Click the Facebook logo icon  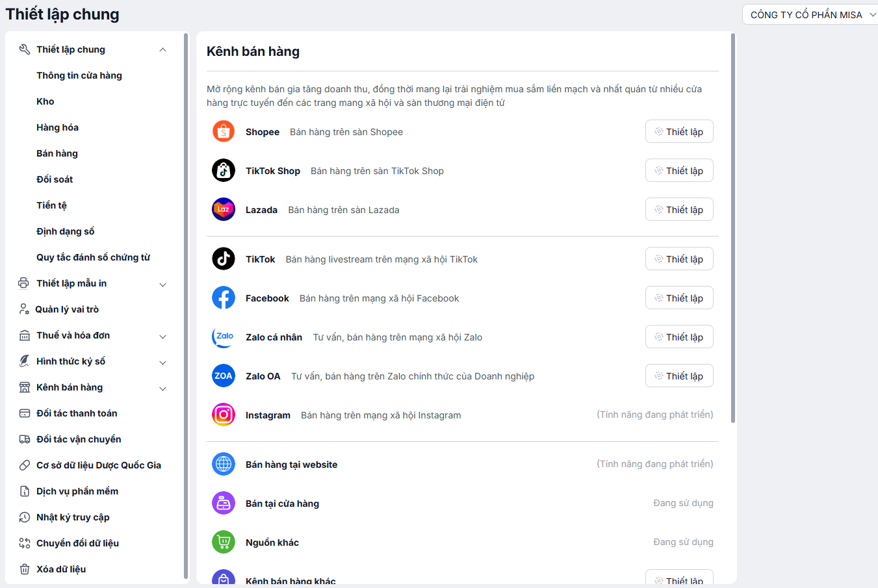pos(224,298)
